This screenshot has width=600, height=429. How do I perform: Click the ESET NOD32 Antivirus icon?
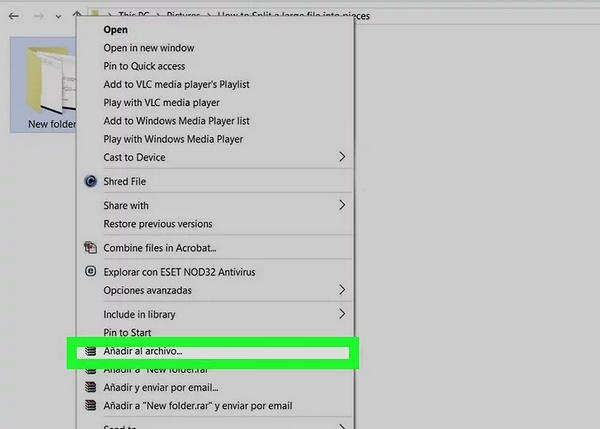tap(91, 271)
